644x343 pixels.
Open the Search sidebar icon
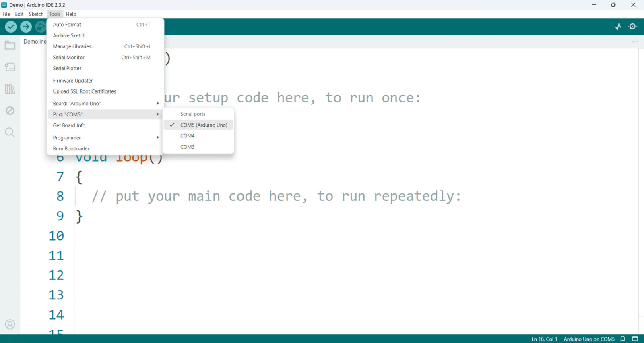[10, 132]
